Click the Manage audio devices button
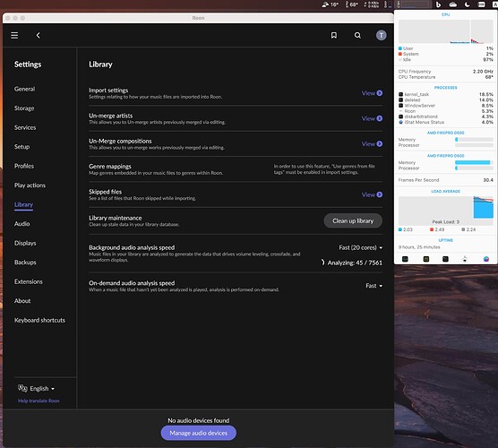Image resolution: width=498 pixels, height=448 pixels. click(199, 433)
